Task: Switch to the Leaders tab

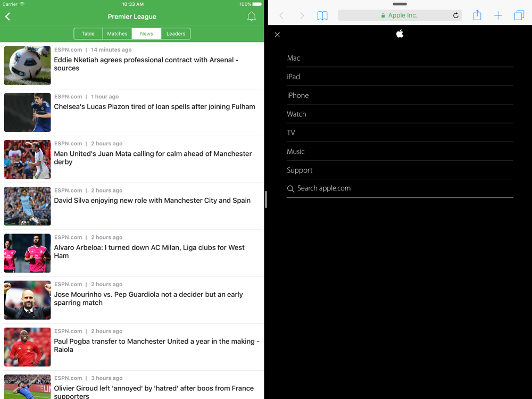Action: (176, 34)
